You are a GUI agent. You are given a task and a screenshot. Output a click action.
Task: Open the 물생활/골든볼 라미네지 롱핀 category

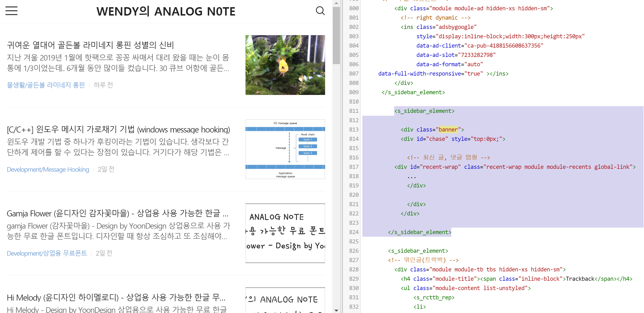coord(46,85)
